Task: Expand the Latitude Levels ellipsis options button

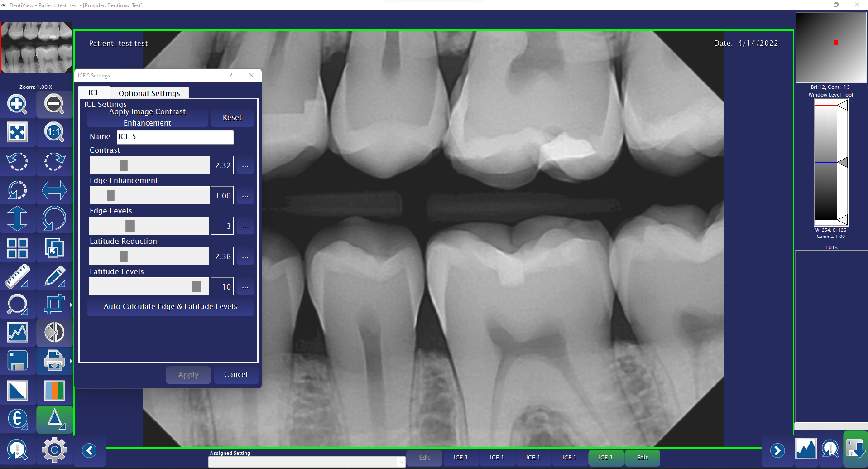Action: pyautogui.click(x=245, y=287)
